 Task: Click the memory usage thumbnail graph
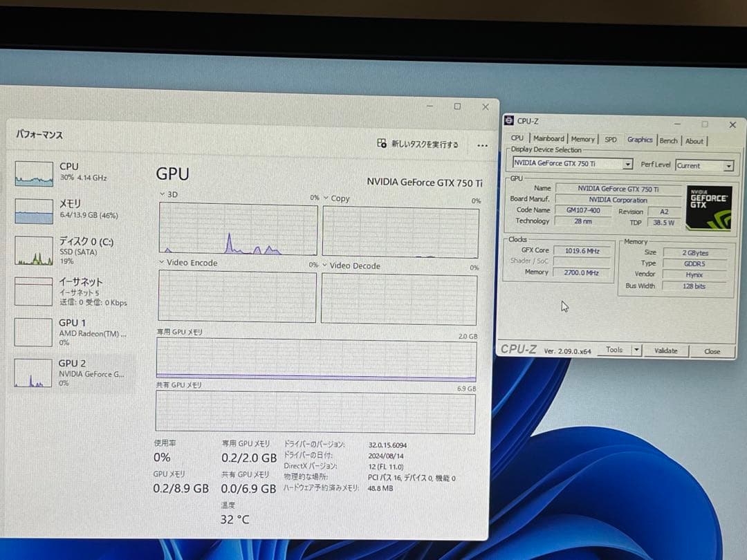click(x=34, y=211)
